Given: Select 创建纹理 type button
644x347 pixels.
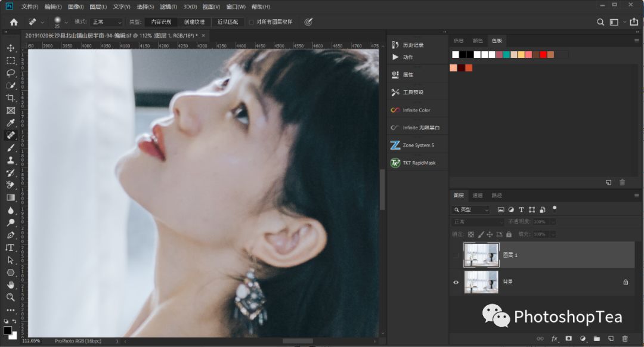Looking at the screenshot, I should click(x=194, y=22).
